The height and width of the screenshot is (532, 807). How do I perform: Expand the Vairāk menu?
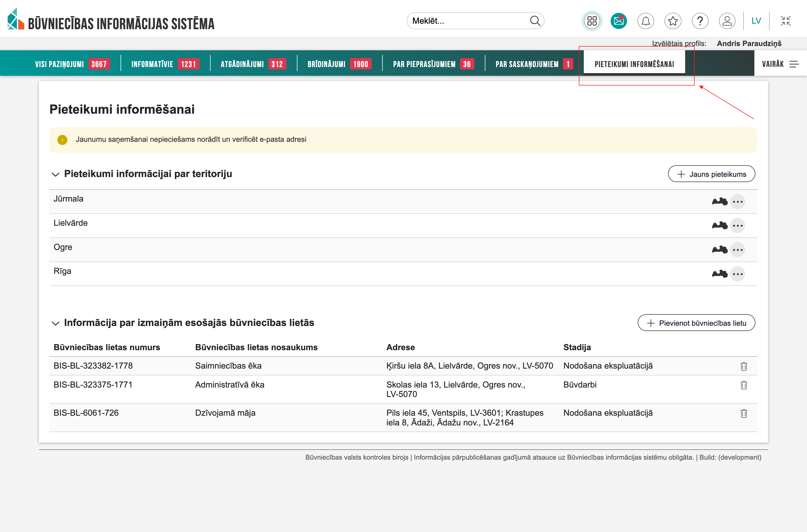(780, 64)
